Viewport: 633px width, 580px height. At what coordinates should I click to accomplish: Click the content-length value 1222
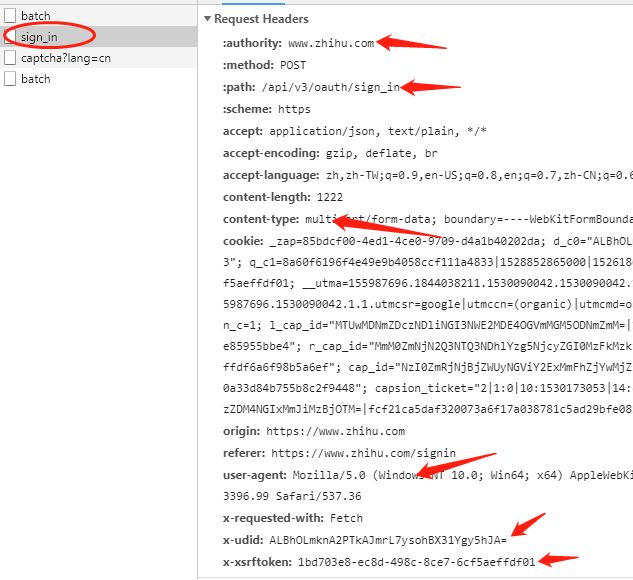330,197
